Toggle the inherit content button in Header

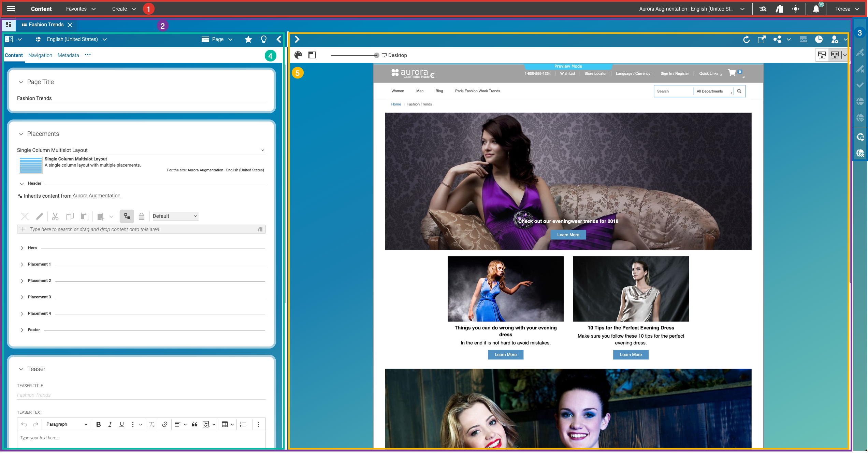click(127, 216)
